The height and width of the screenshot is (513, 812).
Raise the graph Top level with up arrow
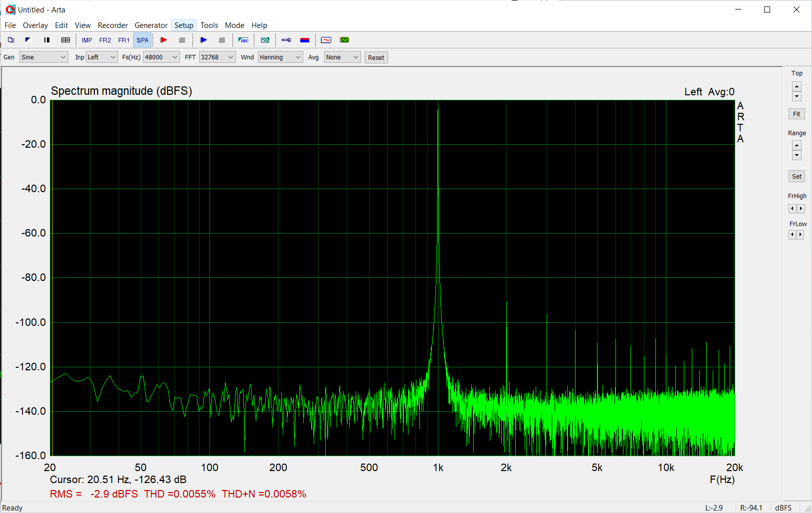point(797,86)
